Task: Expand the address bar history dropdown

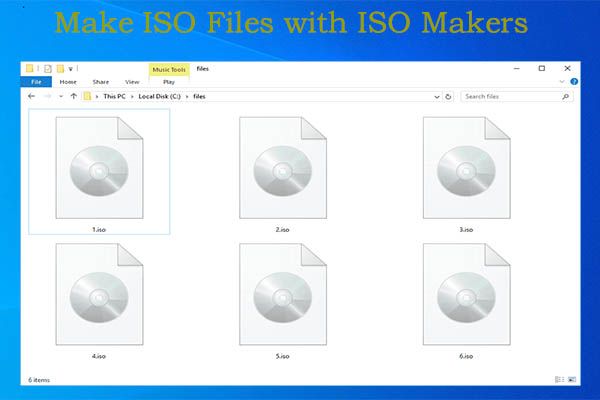Action: click(x=437, y=97)
